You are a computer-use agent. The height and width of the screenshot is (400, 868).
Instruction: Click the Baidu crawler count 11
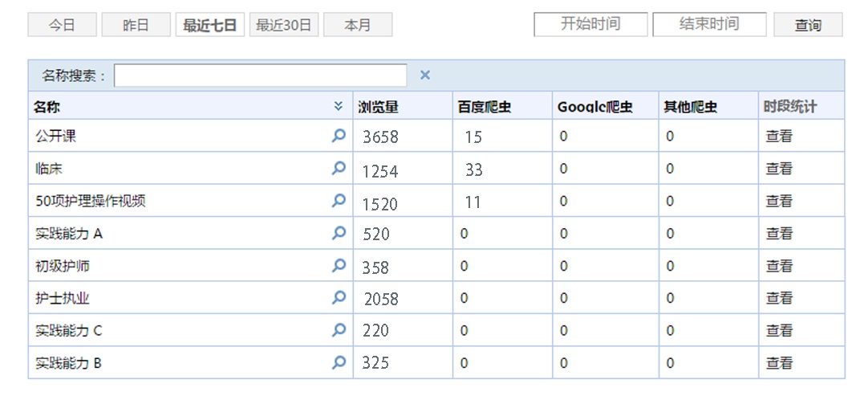coord(473,202)
